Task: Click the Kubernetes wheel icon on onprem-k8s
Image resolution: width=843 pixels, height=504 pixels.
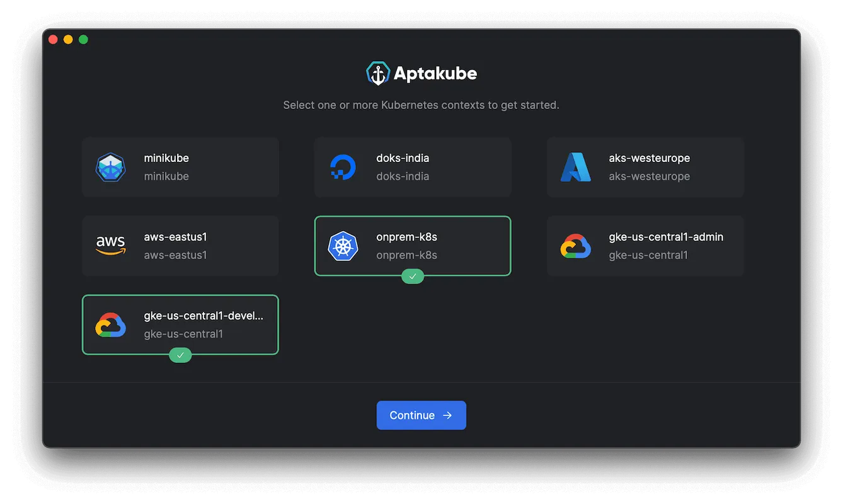Action: click(343, 246)
